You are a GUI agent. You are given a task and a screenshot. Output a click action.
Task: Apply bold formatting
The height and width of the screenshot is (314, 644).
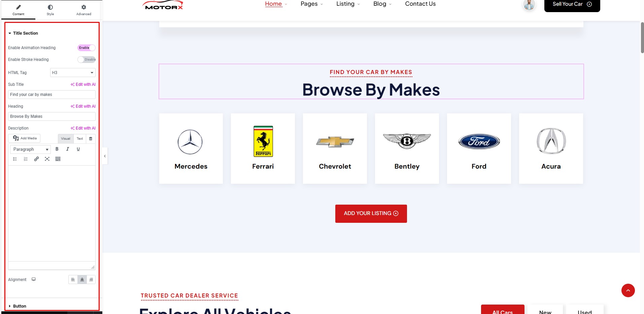tap(57, 149)
